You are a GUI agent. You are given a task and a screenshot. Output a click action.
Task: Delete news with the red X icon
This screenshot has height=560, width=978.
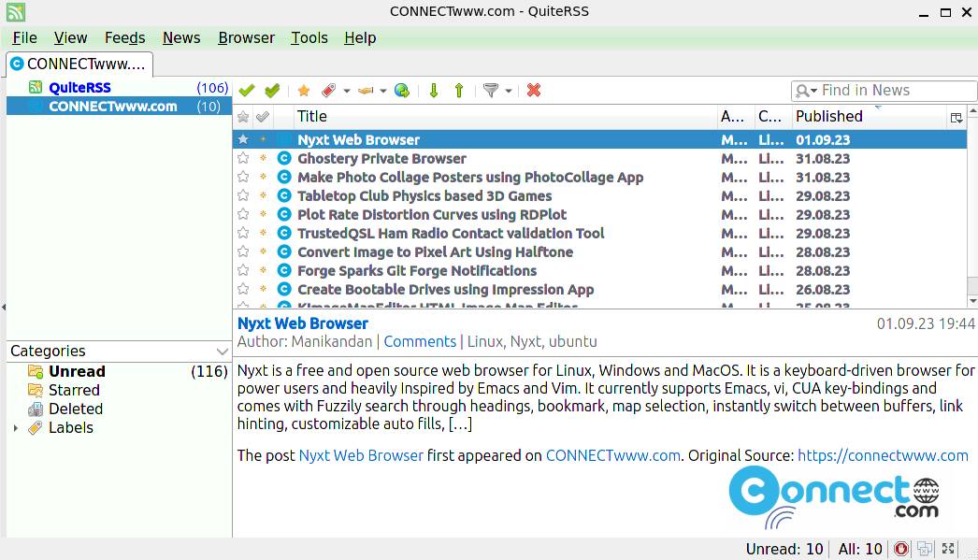point(533,91)
